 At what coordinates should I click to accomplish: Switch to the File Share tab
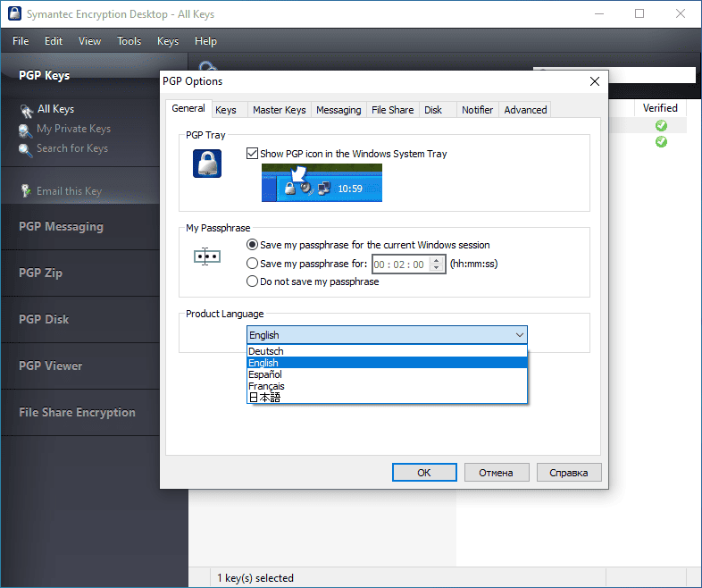pyautogui.click(x=393, y=110)
